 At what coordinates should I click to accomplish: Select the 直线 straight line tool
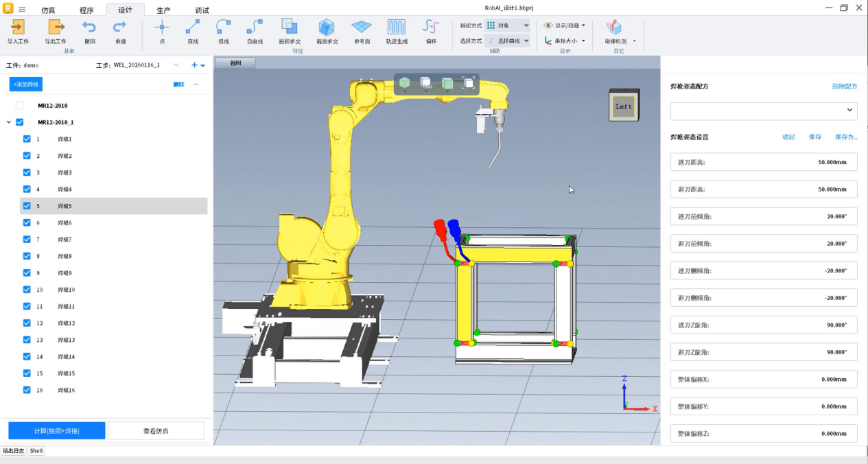tap(193, 27)
